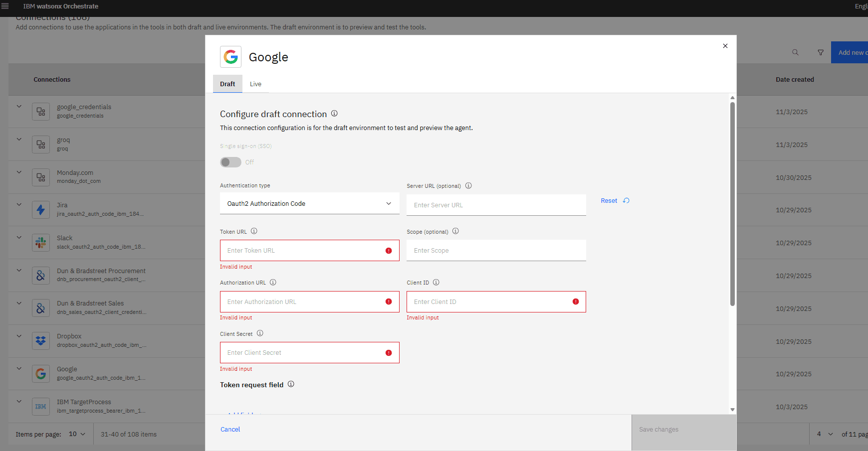The width and height of the screenshot is (868, 451).
Task: Click the info icon beside Token URL
Action: (x=254, y=231)
